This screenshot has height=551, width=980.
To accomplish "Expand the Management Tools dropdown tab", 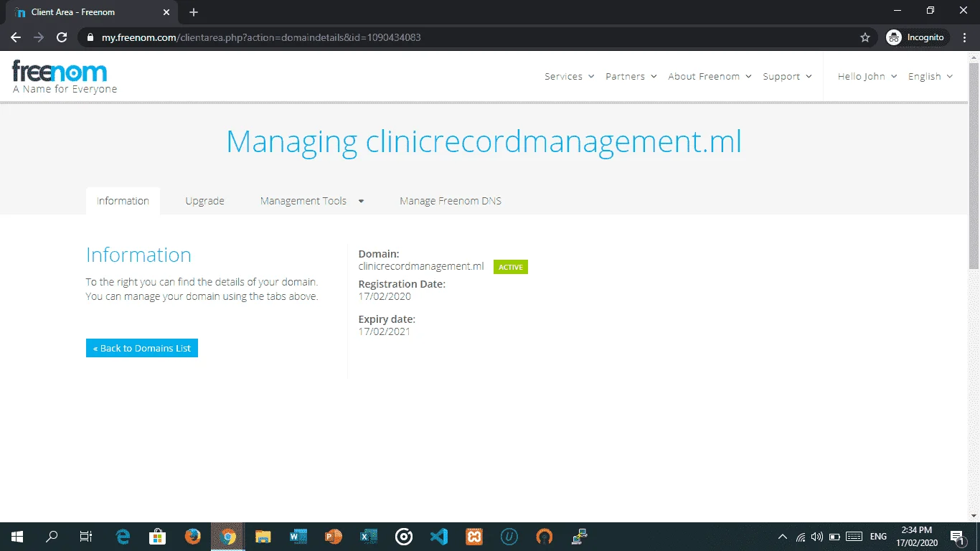I will tap(312, 201).
